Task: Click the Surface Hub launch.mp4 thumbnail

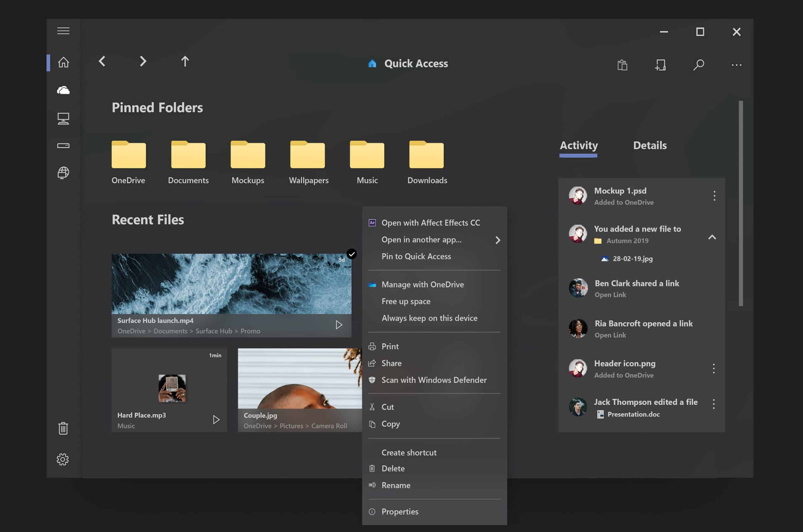Action: point(231,284)
